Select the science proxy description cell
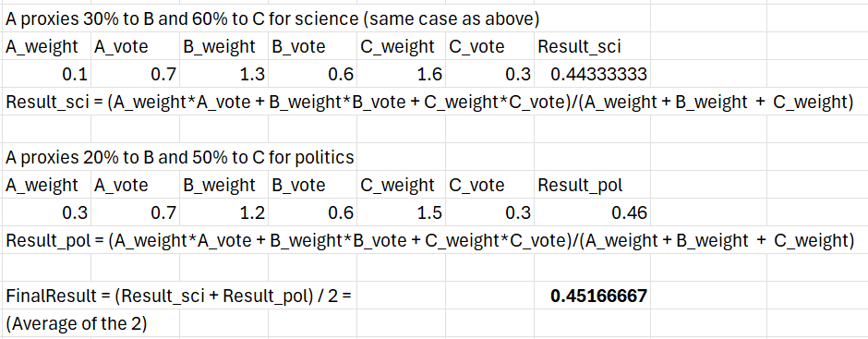Screen dimensions: 868x339 pos(272,18)
